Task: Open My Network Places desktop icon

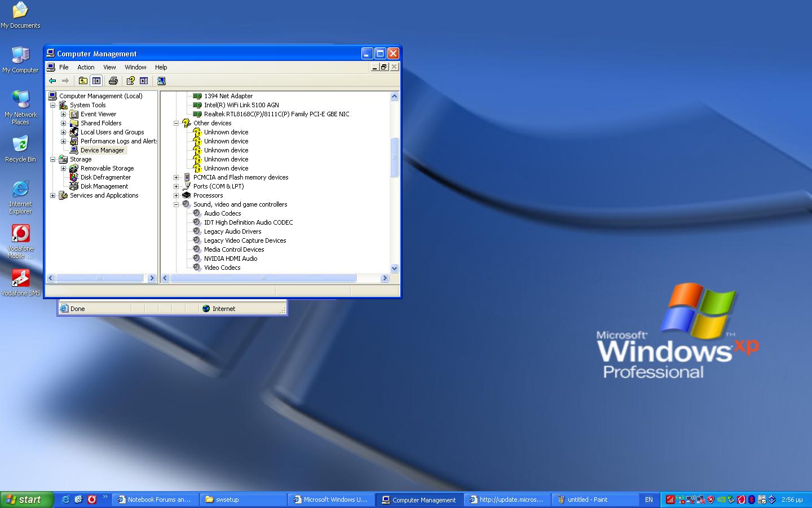Action: click(x=20, y=108)
